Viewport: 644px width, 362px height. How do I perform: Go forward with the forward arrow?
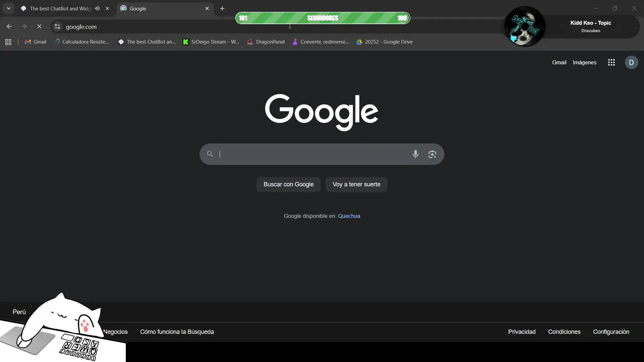[x=24, y=27]
